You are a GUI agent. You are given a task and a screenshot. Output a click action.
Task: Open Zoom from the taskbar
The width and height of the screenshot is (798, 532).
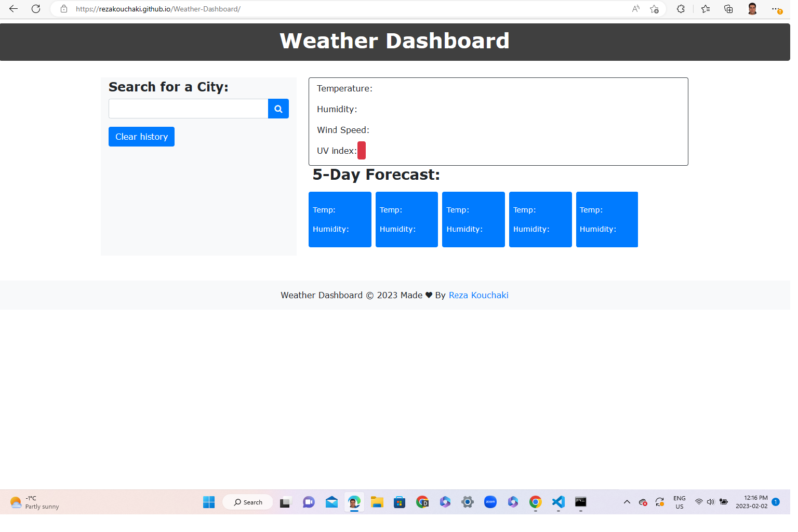tap(490, 502)
